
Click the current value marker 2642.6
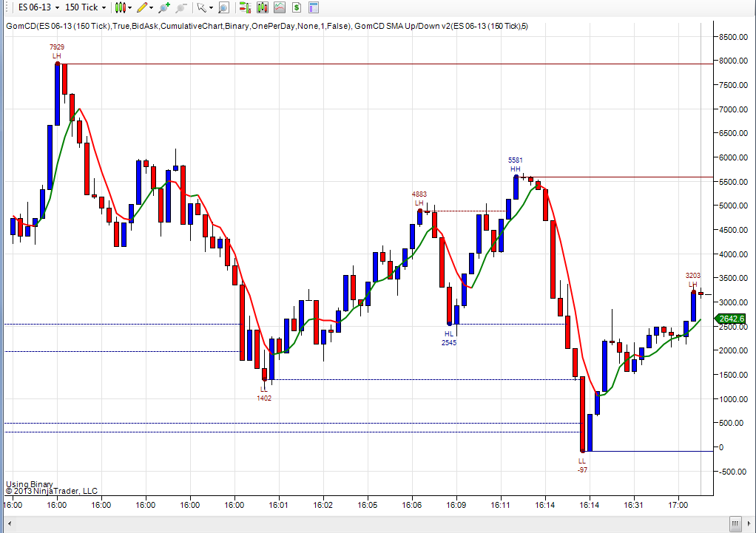point(731,319)
